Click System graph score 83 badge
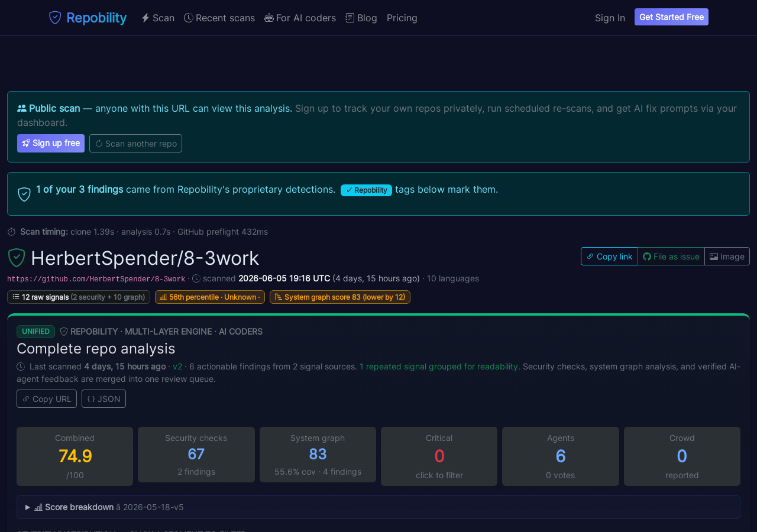The height and width of the screenshot is (532, 757). [340, 297]
